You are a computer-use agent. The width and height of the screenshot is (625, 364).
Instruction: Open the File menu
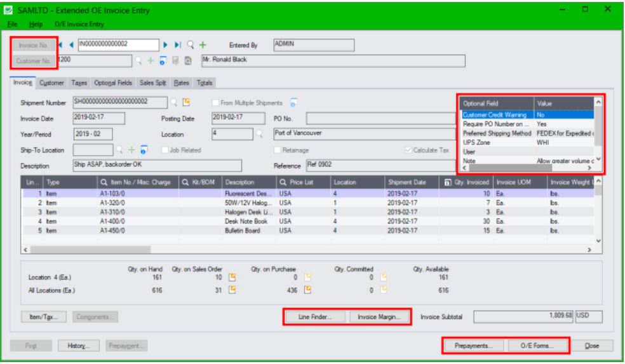(12, 24)
